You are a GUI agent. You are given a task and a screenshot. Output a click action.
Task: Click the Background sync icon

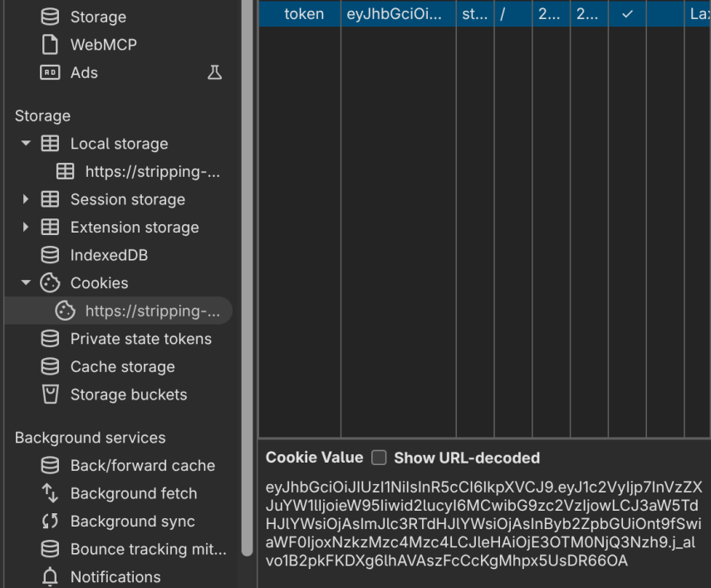pyautogui.click(x=50, y=522)
